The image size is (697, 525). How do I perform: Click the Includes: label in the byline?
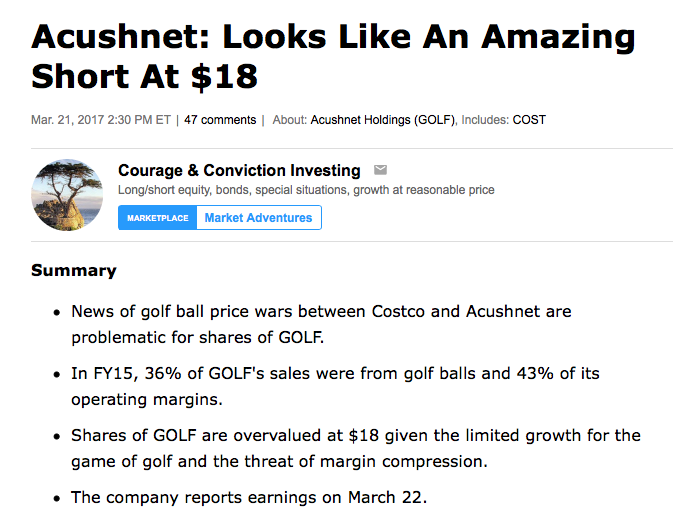485,120
